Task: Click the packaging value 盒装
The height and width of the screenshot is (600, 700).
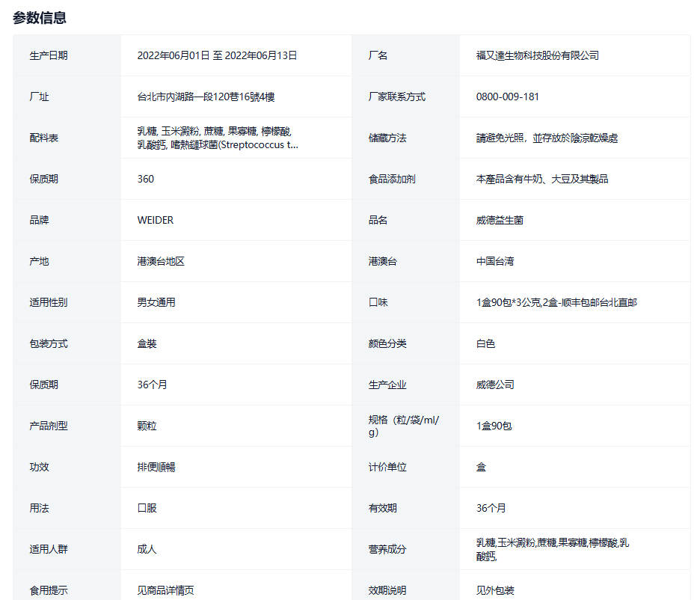Action: click(x=147, y=343)
